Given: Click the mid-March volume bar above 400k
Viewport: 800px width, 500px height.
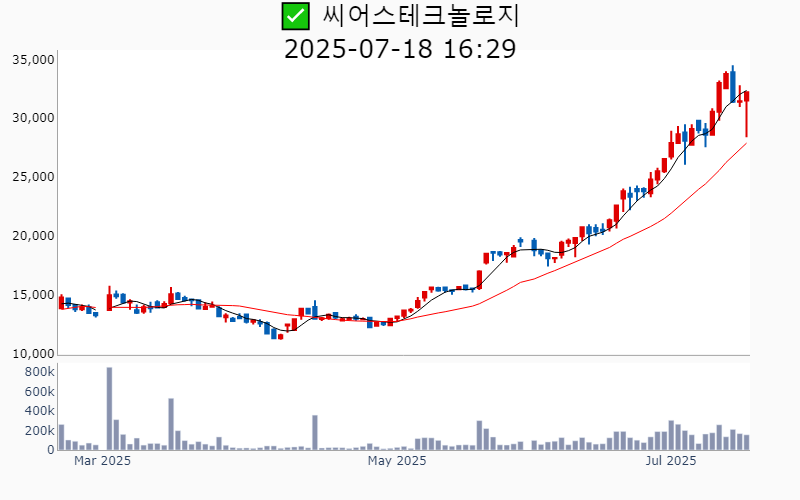Looking at the screenshot, I should pos(171,424).
